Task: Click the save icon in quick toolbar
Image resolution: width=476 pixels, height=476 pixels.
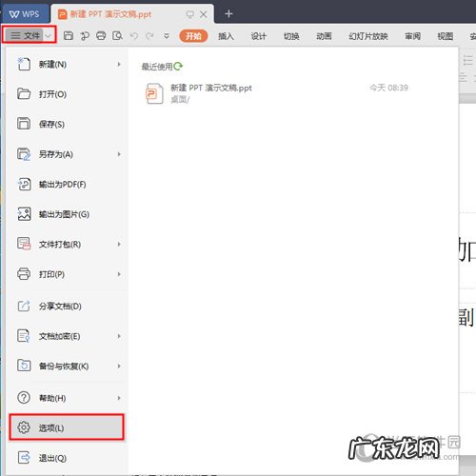Action: pyautogui.click(x=69, y=35)
